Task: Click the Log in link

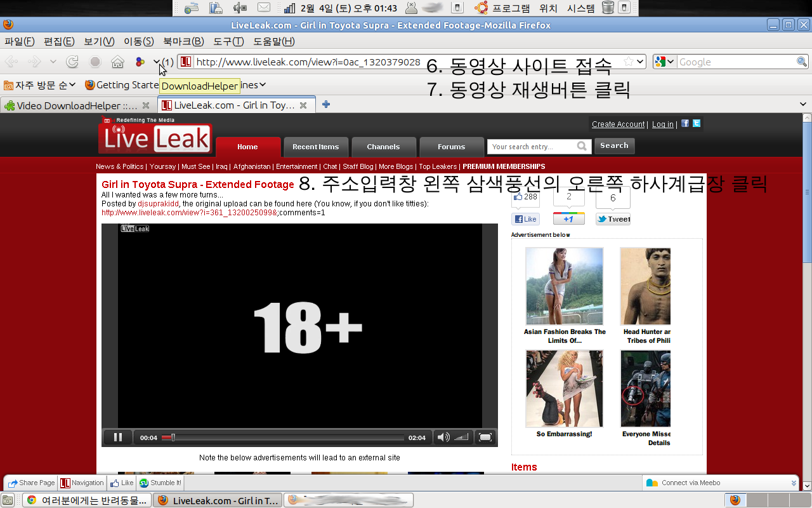Action: pos(663,124)
